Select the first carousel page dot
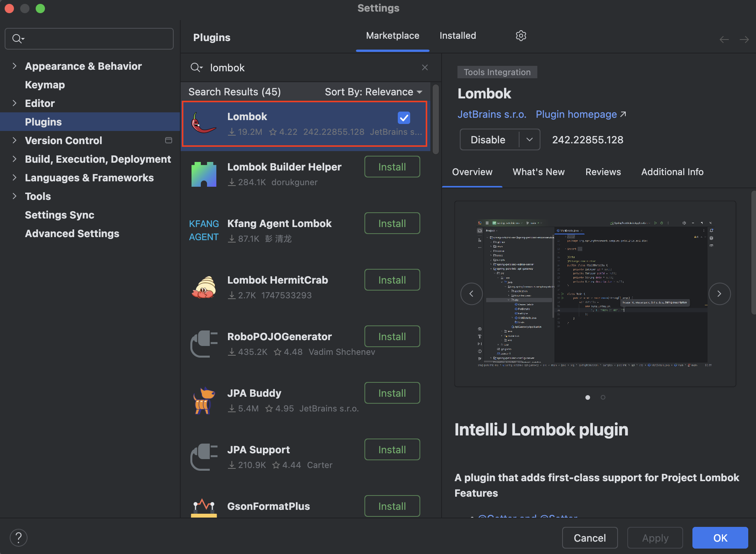The height and width of the screenshot is (554, 756). [588, 397]
